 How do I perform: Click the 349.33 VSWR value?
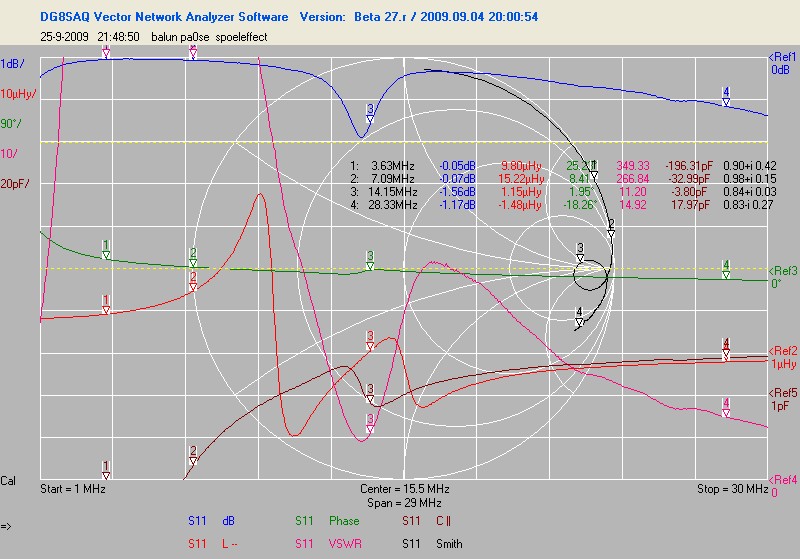[x=633, y=166]
